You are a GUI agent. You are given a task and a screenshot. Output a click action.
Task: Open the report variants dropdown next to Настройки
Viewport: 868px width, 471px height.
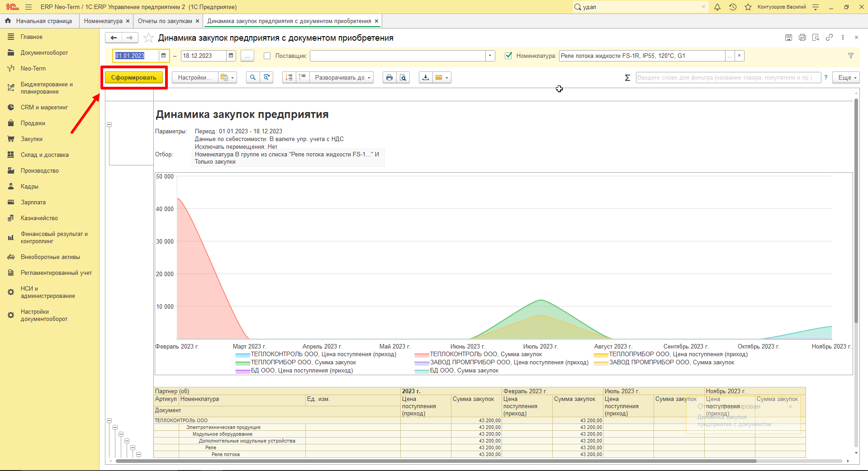(228, 78)
